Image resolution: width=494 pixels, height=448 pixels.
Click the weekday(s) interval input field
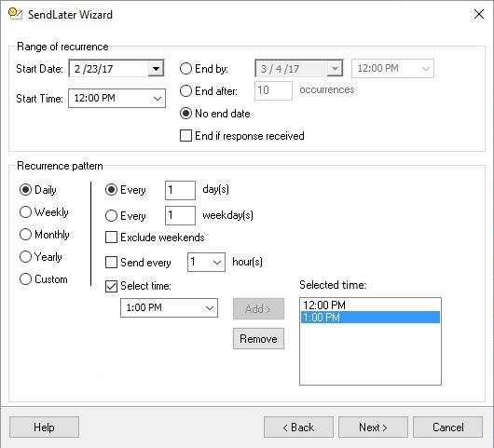tap(180, 216)
